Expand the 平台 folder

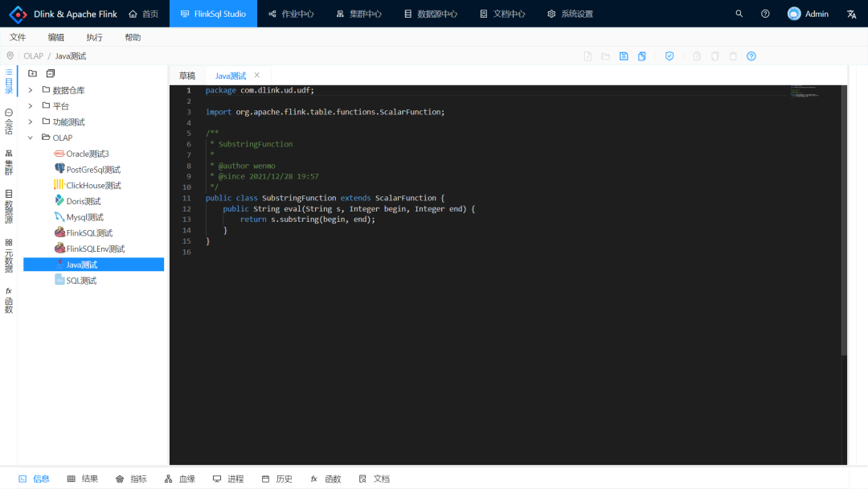tap(31, 106)
